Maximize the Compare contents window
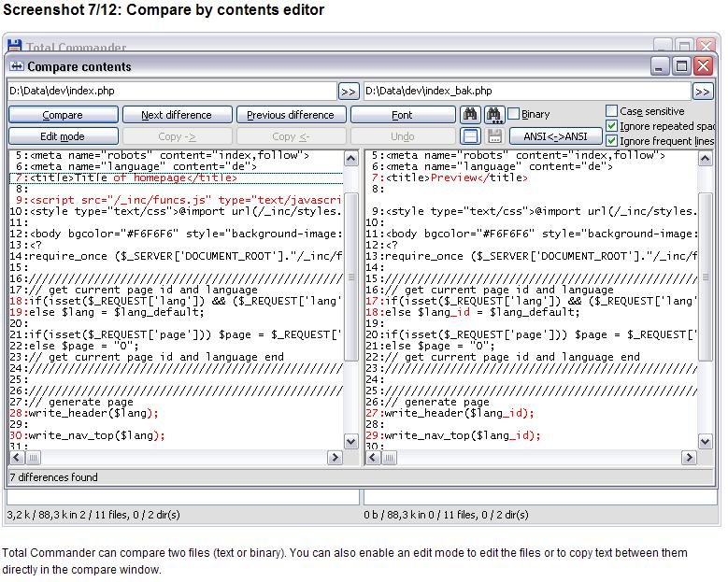The width and height of the screenshot is (728, 582). tap(681, 66)
